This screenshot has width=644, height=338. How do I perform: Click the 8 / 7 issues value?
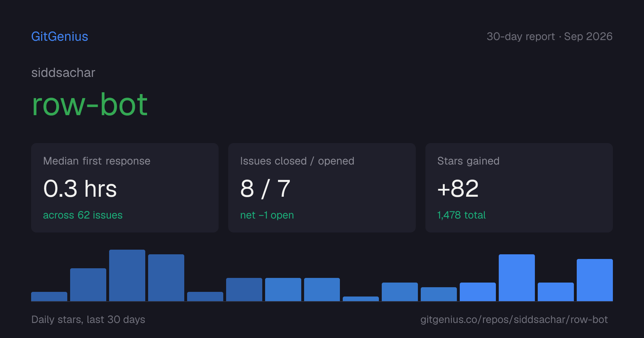[265, 188]
